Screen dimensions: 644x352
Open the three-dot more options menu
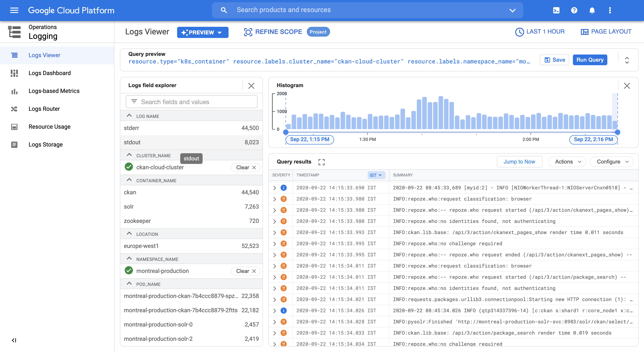point(610,10)
